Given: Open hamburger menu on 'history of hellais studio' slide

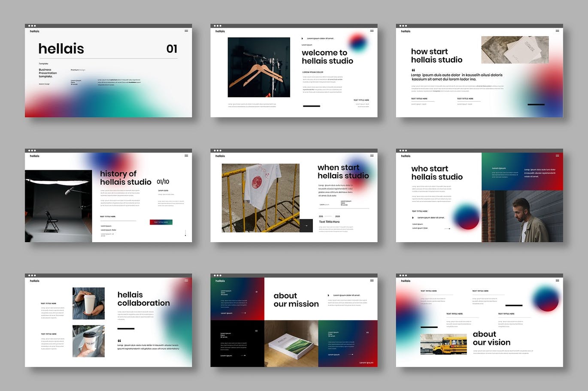Looking at the screenshot, I should [186, 156].
